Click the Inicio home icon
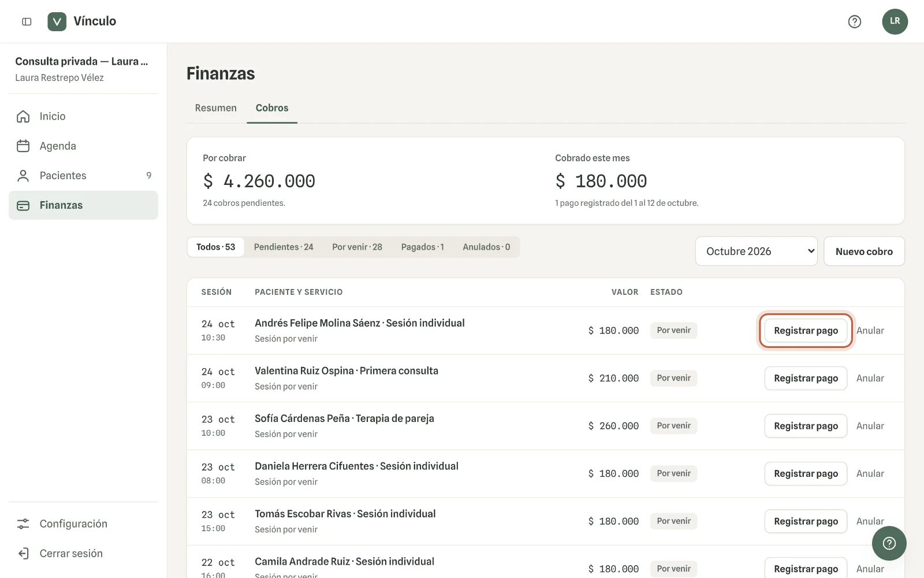Image resolution: width=924 pixels, height=578 pixels. (x=23, y=116)
